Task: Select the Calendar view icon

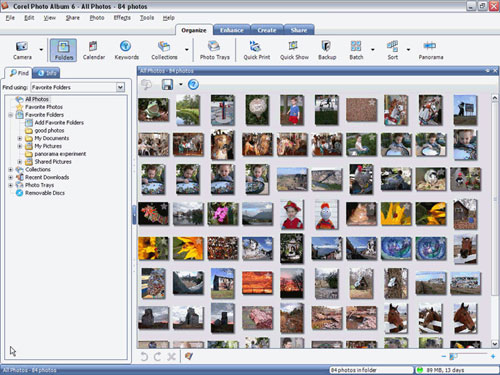Action: pos(94,50)
